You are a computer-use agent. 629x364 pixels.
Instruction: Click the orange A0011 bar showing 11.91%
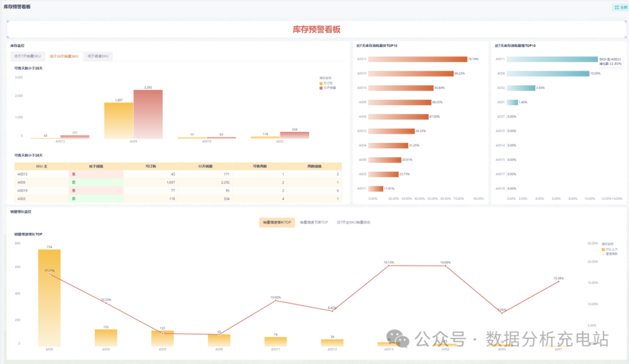click(x=376, y=189)
